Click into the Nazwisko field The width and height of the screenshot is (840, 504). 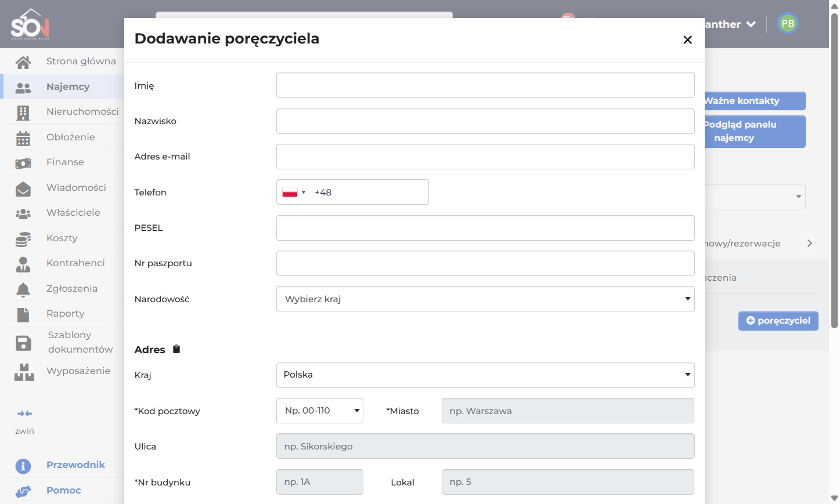(x=485, y=121)
